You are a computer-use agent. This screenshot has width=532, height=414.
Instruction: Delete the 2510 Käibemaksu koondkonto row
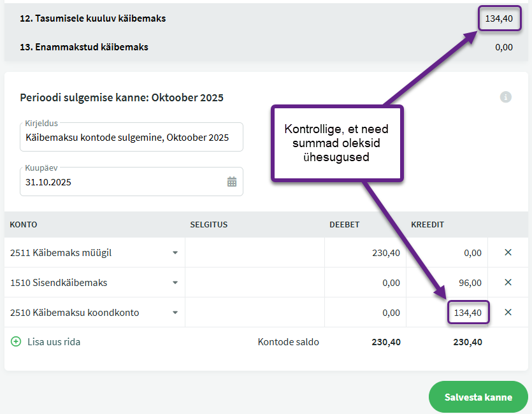pyautogui.click(x=508, y=312)
